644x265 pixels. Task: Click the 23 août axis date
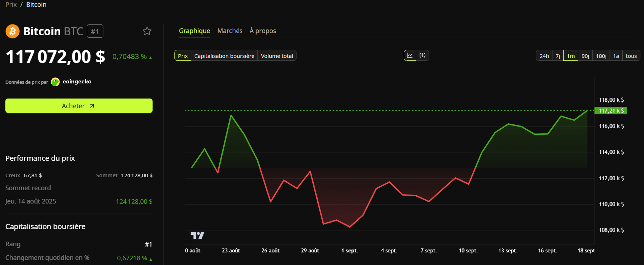click(231, 251)
